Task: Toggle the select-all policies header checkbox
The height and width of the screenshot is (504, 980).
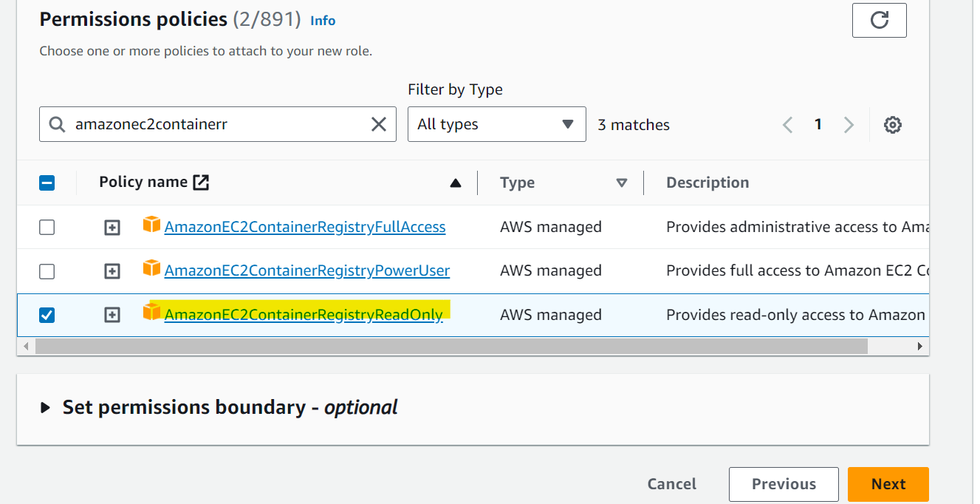Action: click(47, 183)
